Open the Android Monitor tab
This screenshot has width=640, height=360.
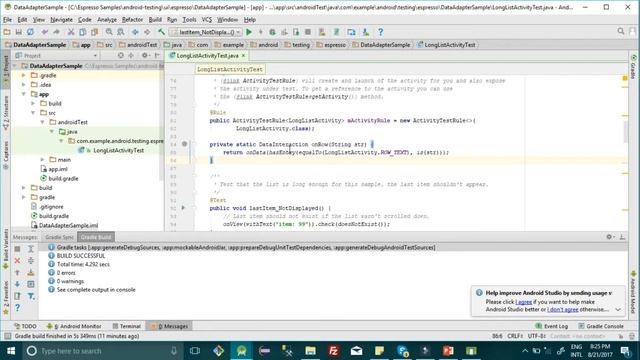click(74, 326)
